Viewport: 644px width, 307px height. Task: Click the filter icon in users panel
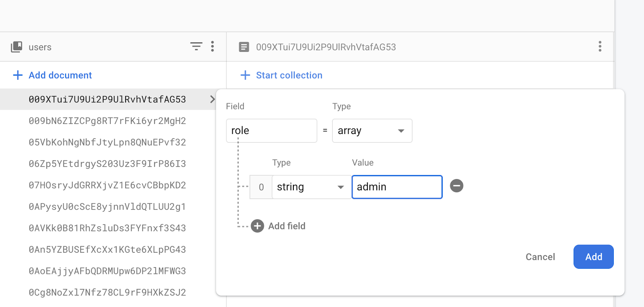click(x=196, y=47)
